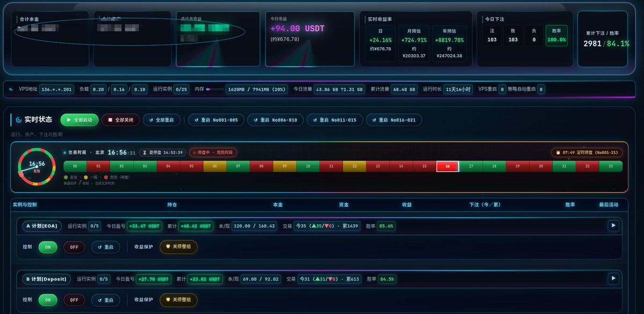The width and height of the screenshot is (644, 314).
Task: Click the memory usage progress bar
Action: [x=215, y=90]
